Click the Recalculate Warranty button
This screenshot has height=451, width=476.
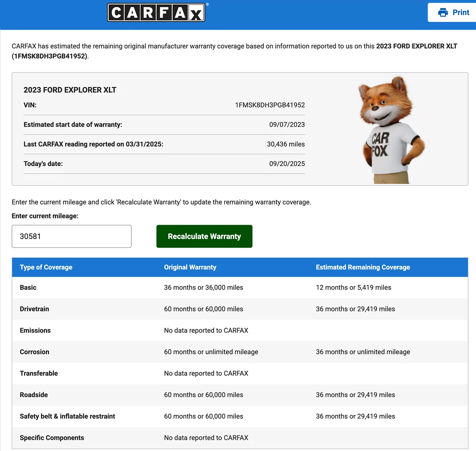(x=204, y=237)
